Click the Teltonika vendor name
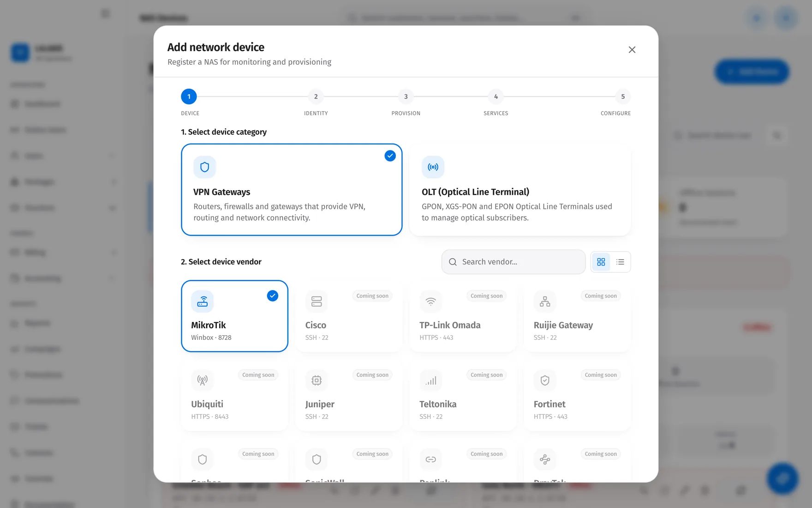This screenshot has width=812, height=508. [438, 404]
